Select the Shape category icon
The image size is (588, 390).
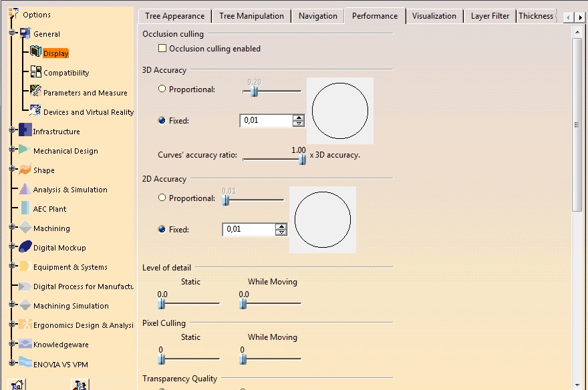[x=25, y=169]
